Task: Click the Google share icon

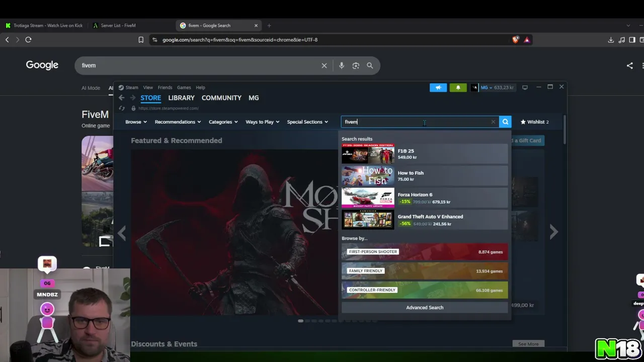Action: click(x=629, y=65)
